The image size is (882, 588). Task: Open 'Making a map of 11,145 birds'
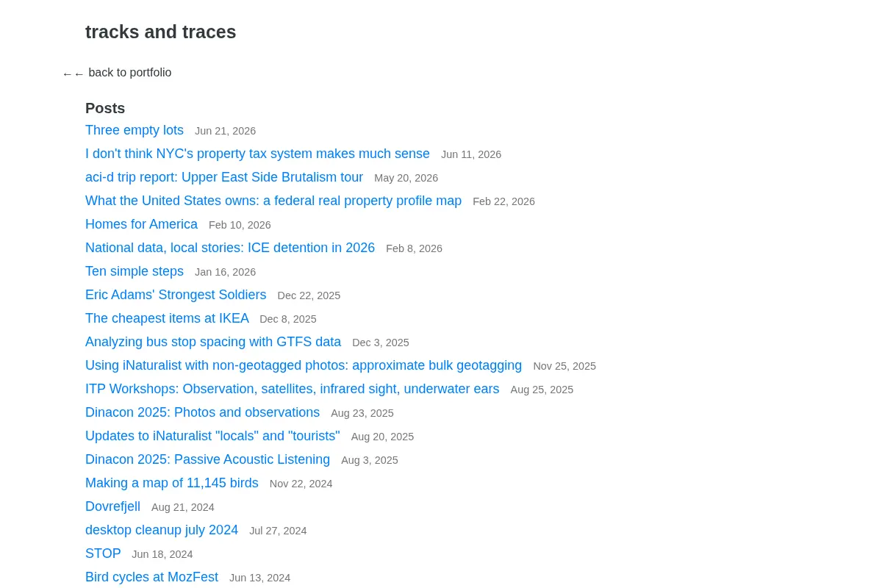[172, 483]
